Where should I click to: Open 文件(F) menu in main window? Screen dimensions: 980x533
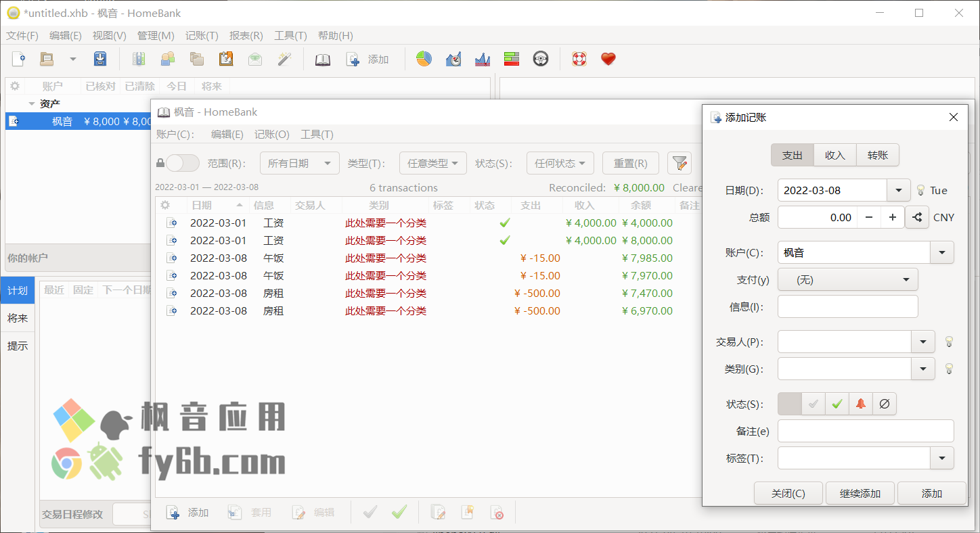click(22, 36)
